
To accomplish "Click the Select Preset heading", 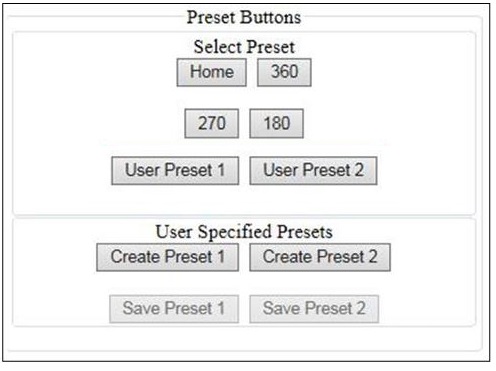I will click(x=244, y=47).
